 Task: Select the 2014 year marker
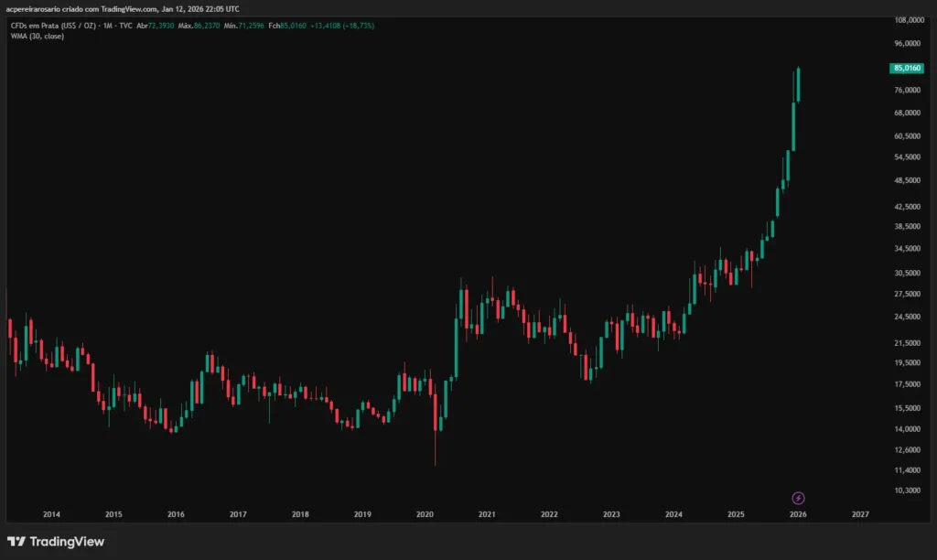(x=51, y=515)
